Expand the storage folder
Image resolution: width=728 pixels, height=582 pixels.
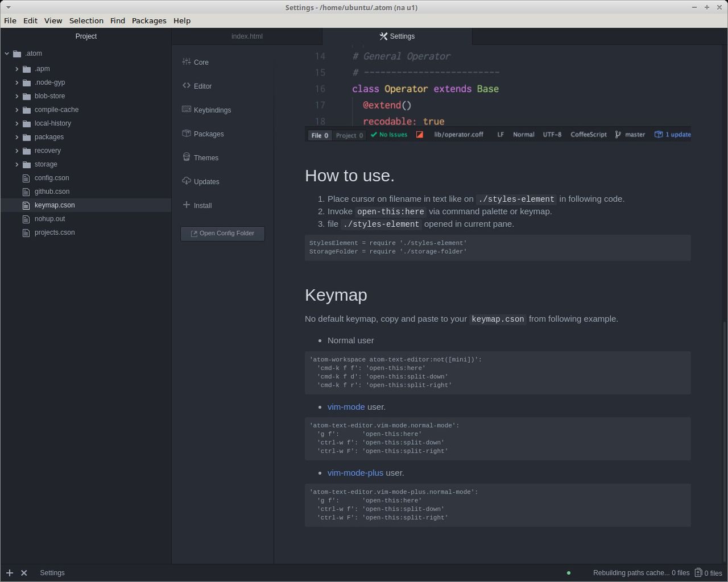(x=17, y=164)
